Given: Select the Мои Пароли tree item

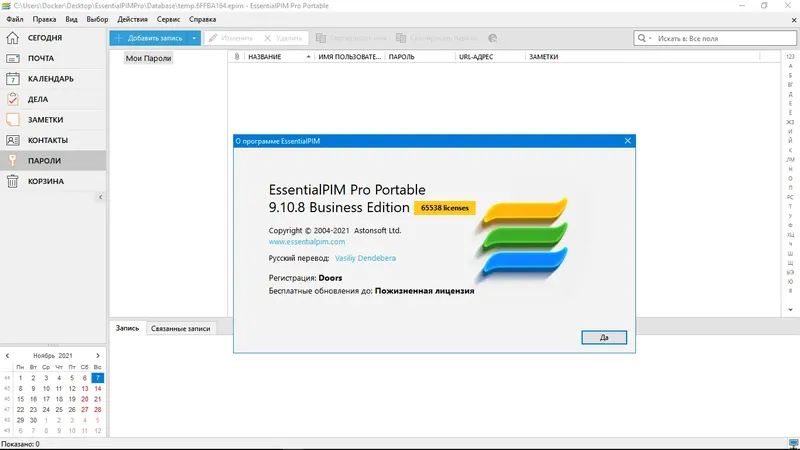Looking at the screenshot, I should pyautogui.click(x=148, y=58).
